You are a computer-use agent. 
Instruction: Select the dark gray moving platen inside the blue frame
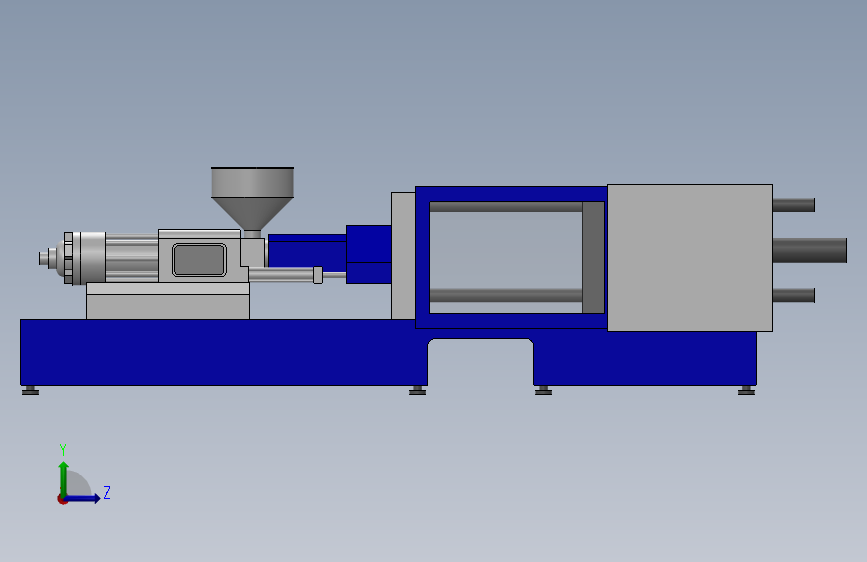click(x=593, y=258)
